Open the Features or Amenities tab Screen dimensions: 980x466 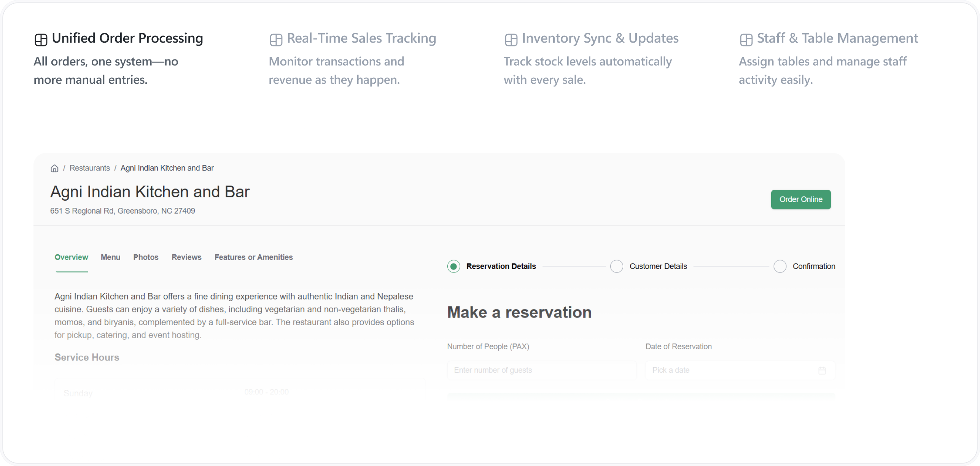click(x=253, y=257)
